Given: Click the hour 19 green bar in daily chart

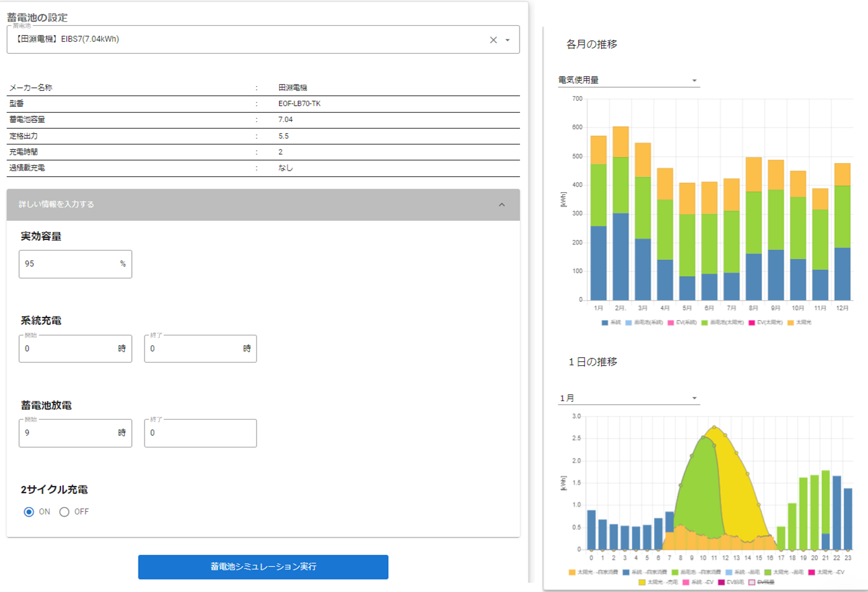Looking at the screenshot, I should (x=803, y=513).
